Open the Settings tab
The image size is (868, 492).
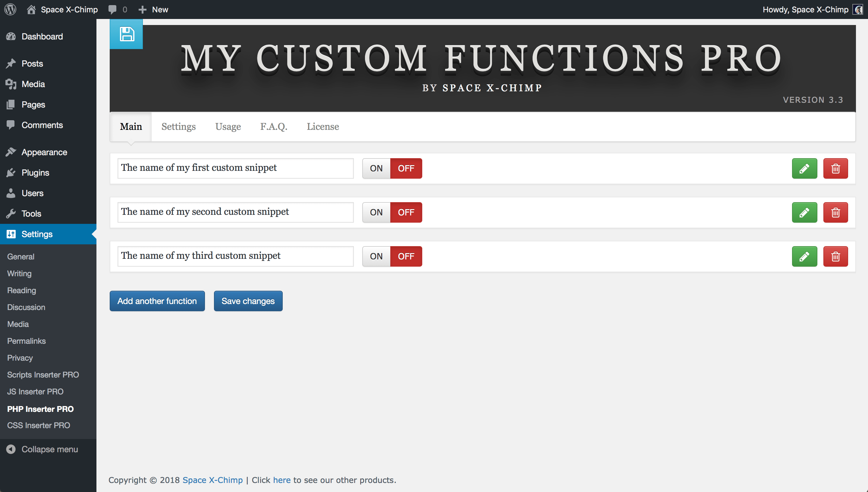tap(178, 126)
